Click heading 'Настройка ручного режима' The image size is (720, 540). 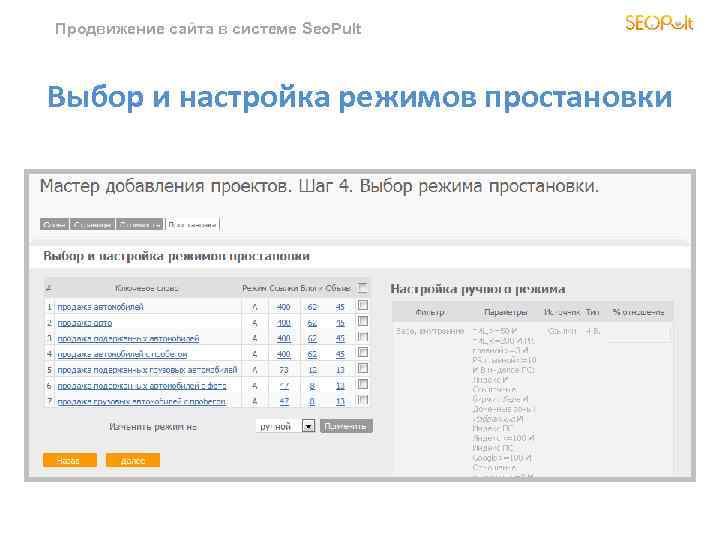point(478,289)
